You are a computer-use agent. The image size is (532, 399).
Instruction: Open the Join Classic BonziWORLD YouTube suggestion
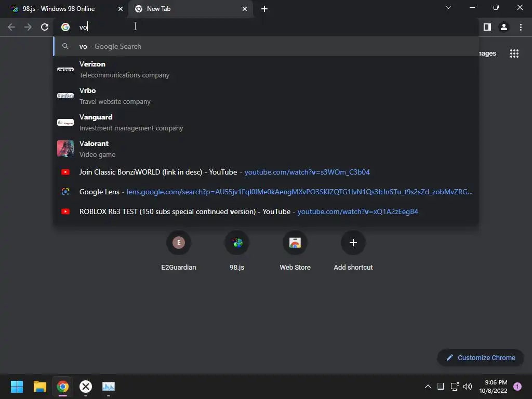tap(266, 172)
